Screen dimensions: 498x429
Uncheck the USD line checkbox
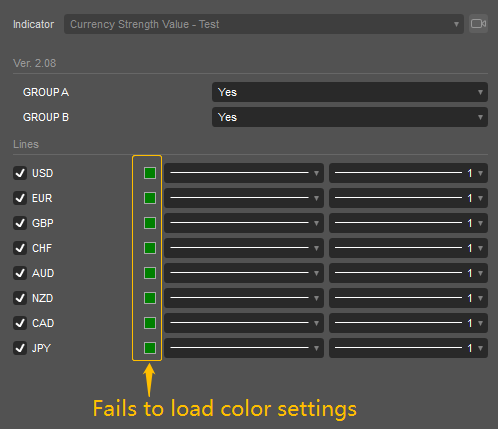tap(20, 173)
